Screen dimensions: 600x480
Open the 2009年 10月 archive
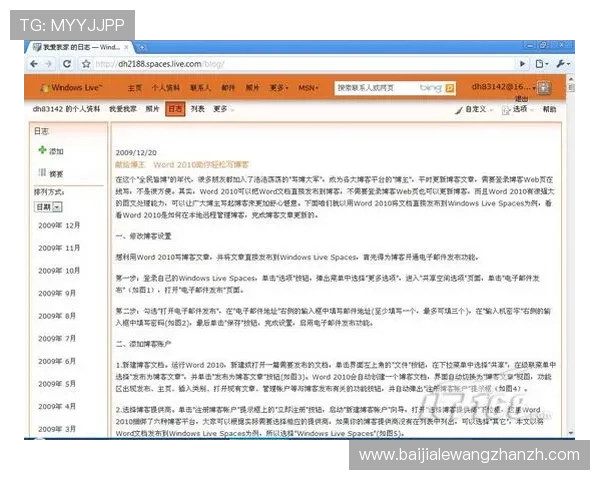[x=59, y=271]
